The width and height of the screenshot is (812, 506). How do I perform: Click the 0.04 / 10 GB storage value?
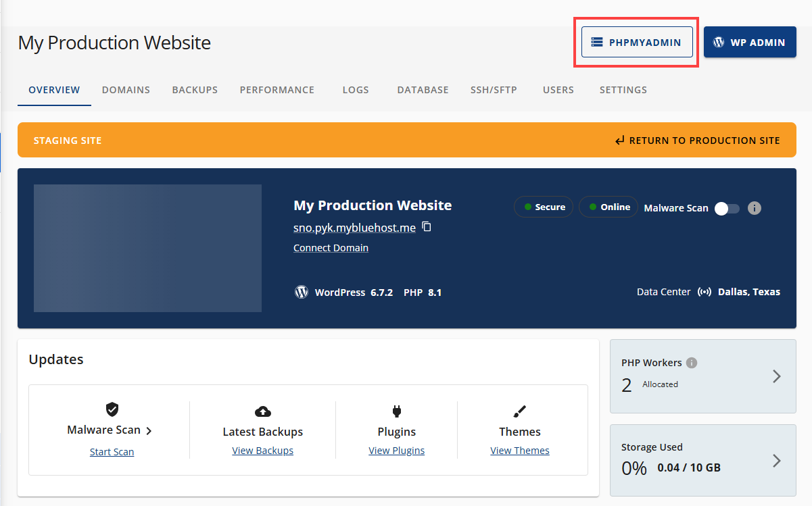pyautogui.click(x=688, y=467)
